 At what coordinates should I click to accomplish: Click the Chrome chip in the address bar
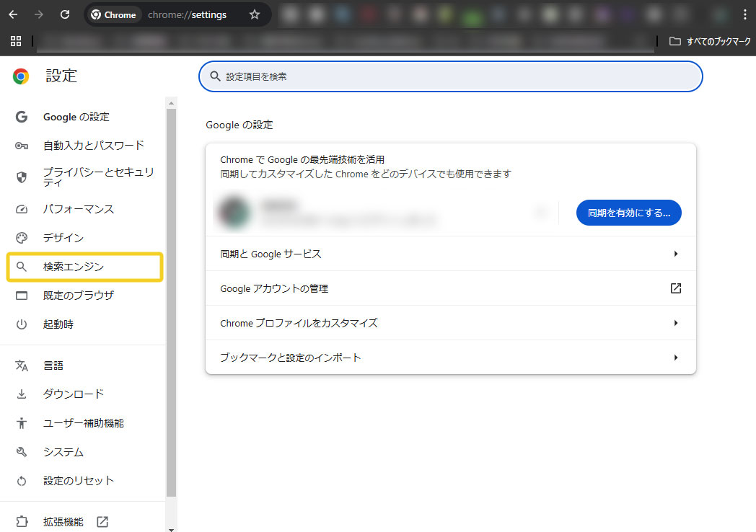pyautogui.click(x=114, y=15)
